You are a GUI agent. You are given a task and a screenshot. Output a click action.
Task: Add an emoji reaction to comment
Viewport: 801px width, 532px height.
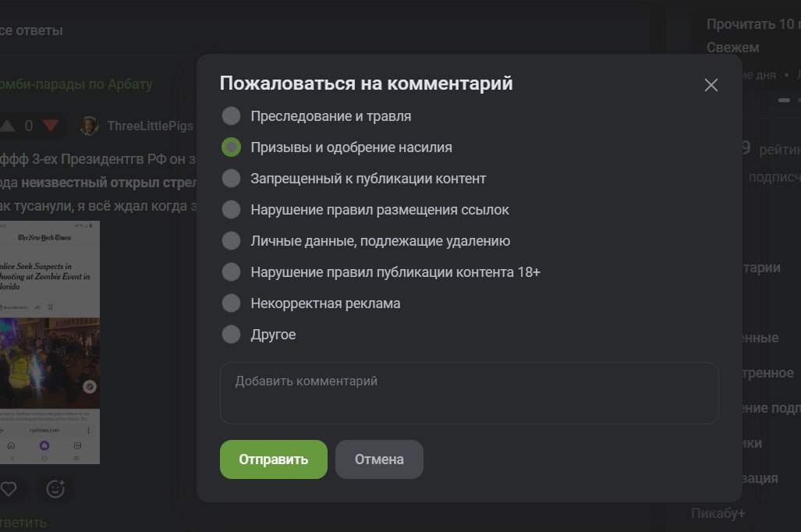[55, 489]
